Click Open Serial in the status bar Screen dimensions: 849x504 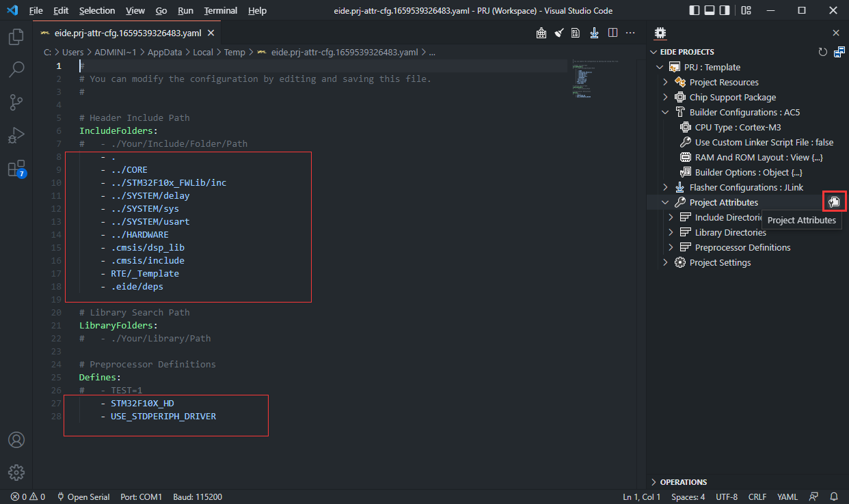pyautogui.click(x=83, y=496)
